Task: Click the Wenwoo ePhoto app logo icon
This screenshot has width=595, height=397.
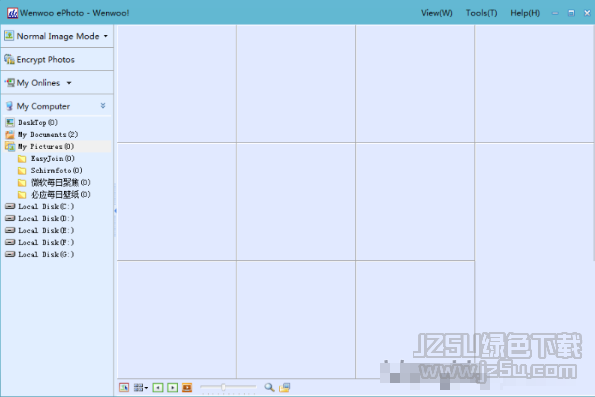Action: point(13,13)
